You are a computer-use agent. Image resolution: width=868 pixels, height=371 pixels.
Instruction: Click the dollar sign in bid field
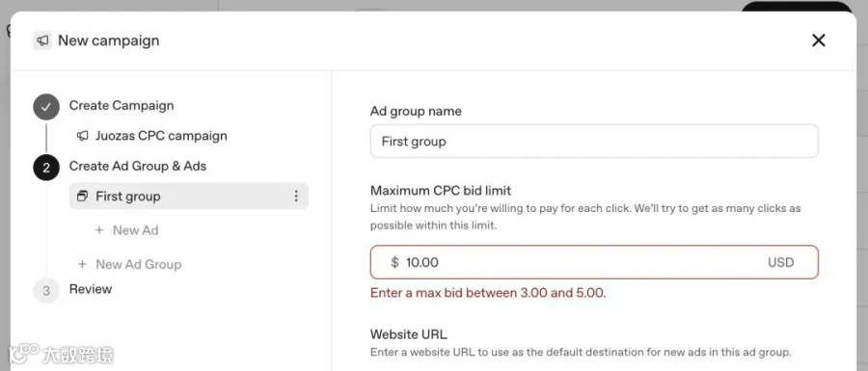pos(394,262)
